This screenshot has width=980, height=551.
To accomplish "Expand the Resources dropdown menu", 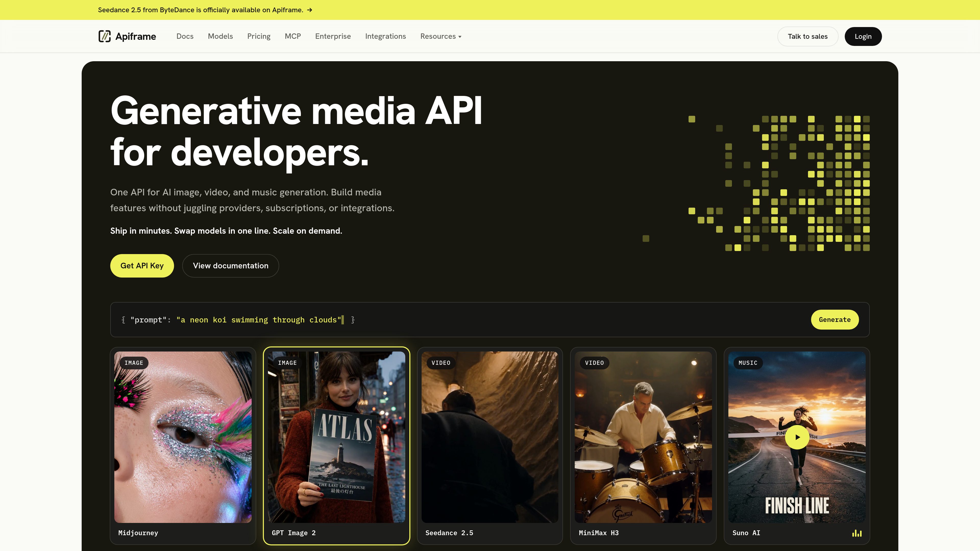I will 440,36.
